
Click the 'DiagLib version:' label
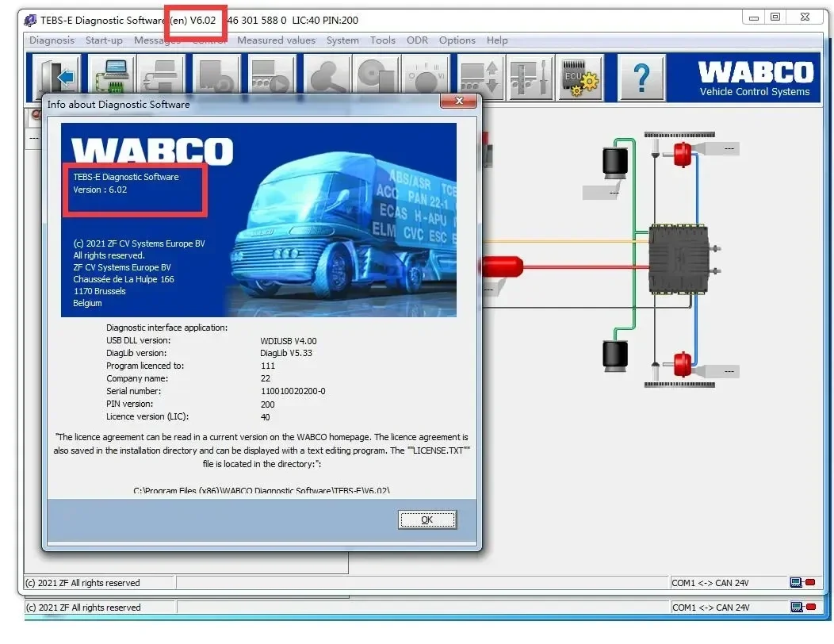click(136, 354)
